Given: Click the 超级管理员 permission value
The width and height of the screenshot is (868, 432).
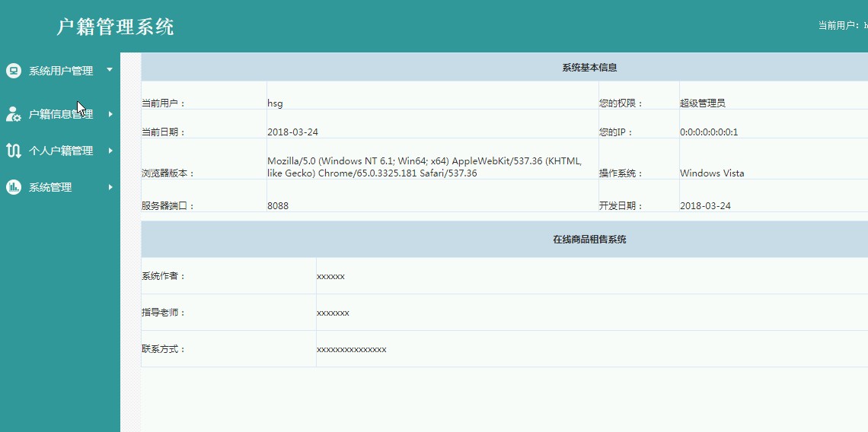Looking at the screenshot, I should (x=703, y=103).
